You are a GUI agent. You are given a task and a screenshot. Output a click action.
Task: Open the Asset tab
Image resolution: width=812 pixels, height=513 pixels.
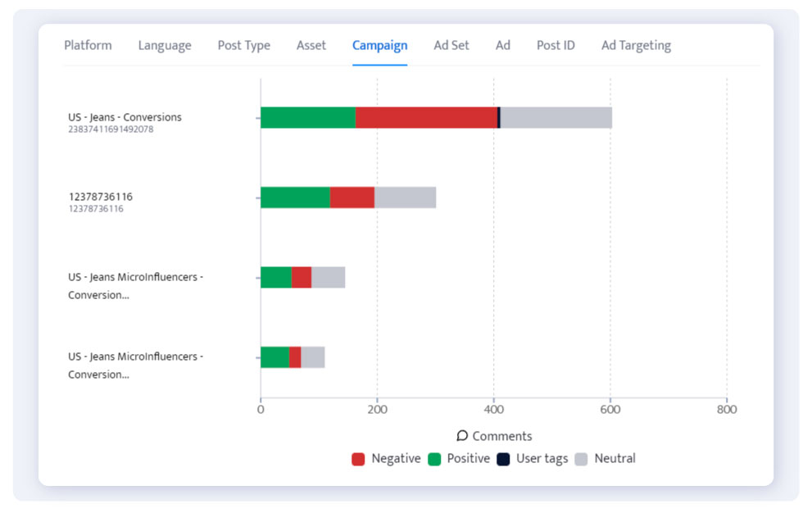[x=311, y=45]
